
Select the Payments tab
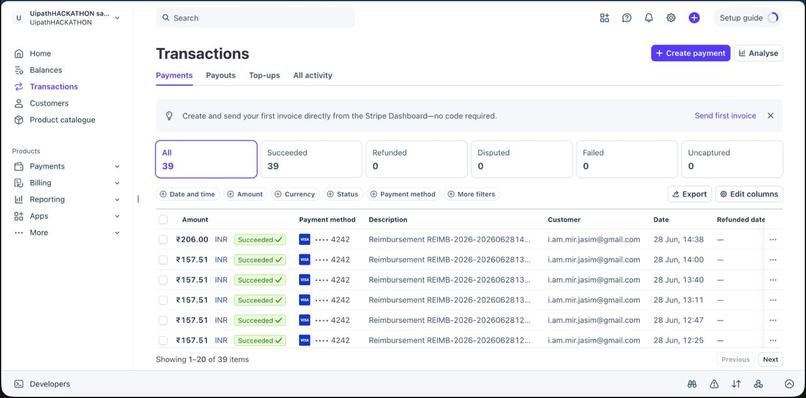(x=174, y=76)
